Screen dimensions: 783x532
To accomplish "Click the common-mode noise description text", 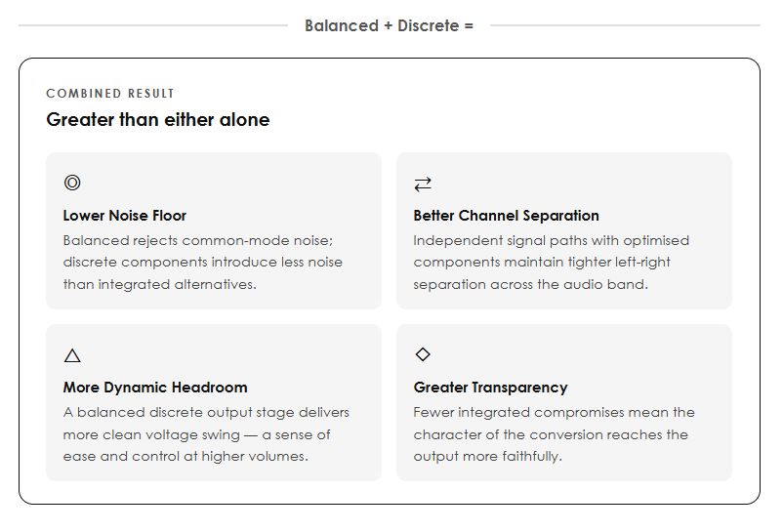I will (x=203, y=263).
